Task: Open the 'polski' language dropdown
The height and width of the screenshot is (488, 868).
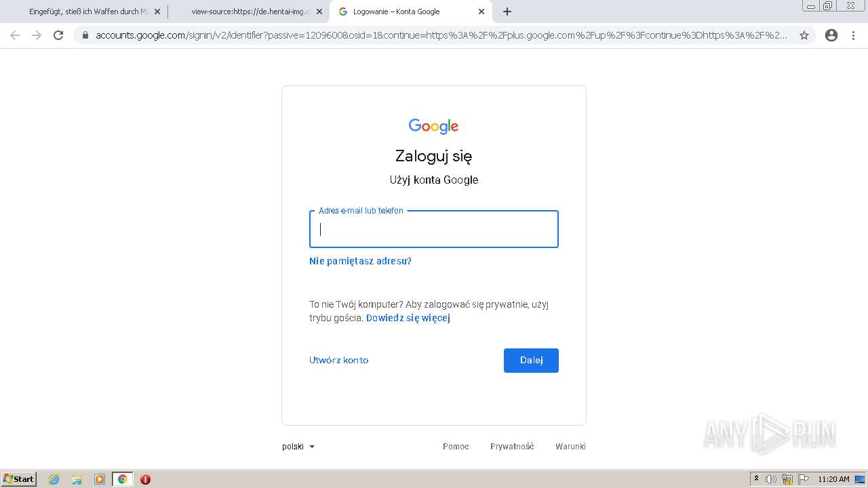Action: coord(298,447)
